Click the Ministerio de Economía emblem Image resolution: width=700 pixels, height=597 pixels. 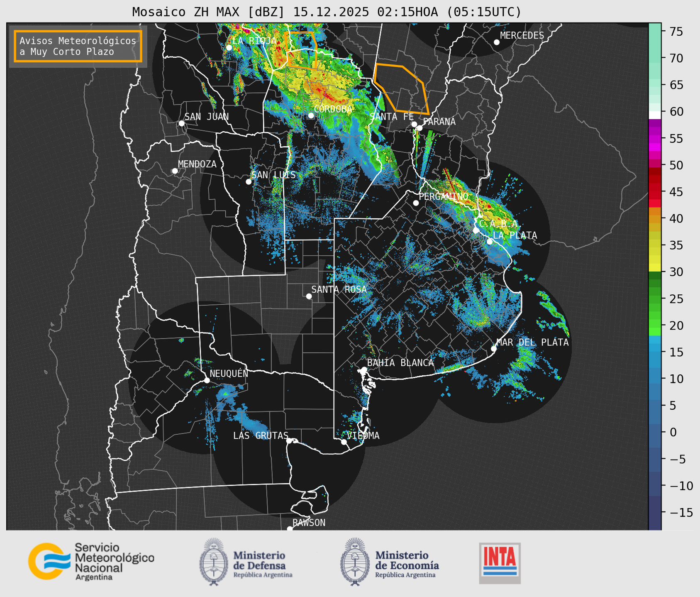(x=355, y=562)
